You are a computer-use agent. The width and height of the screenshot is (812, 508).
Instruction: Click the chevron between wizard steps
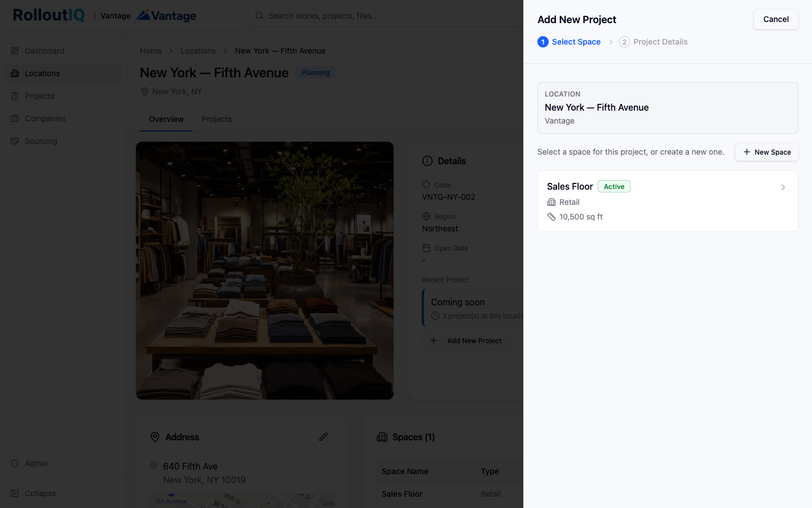coord(611,42)
